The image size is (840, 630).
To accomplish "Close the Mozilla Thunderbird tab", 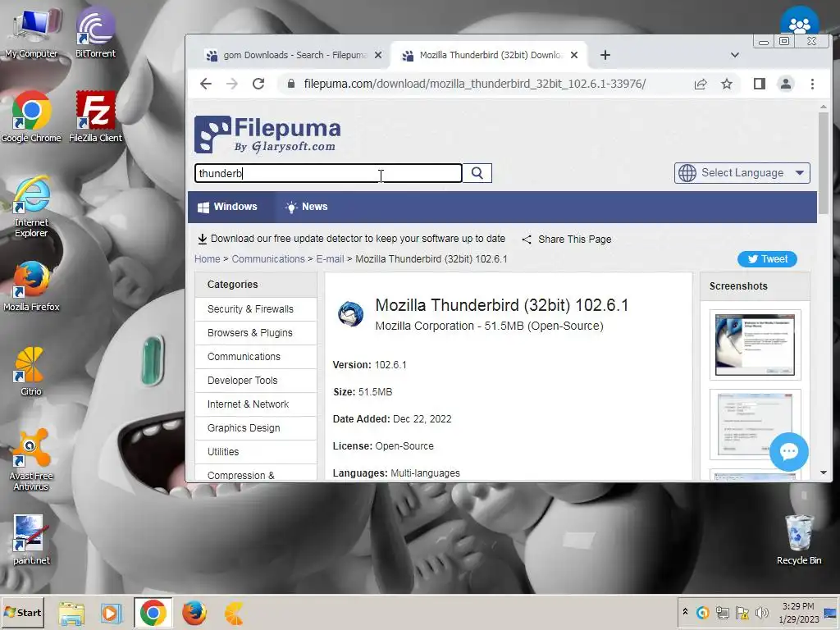I will 574,55.
